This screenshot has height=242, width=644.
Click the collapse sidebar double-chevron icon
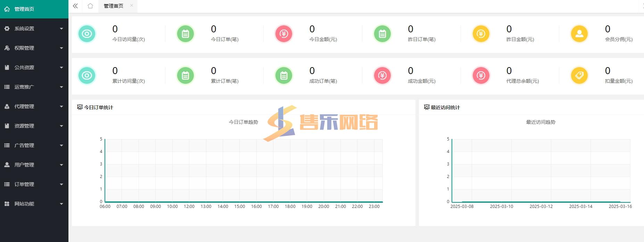[x=75, y=6]
